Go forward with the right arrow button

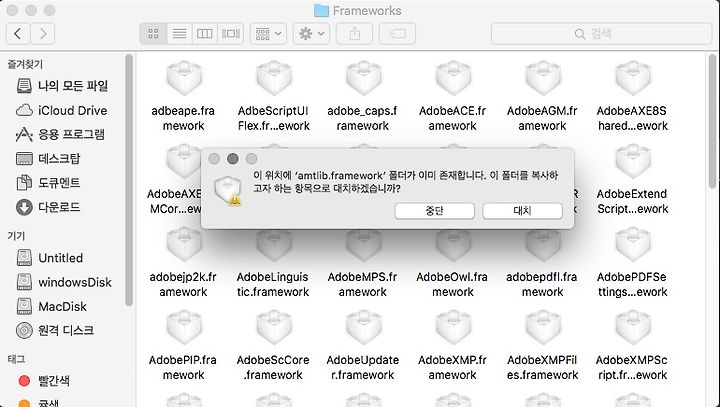pyautogui.click(x=43, y=34)
